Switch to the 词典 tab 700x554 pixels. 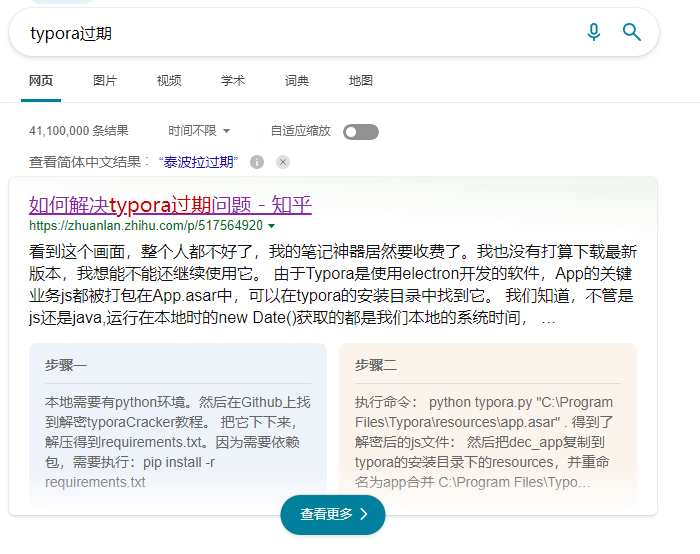pyautogui.click(x=296, y=81)
